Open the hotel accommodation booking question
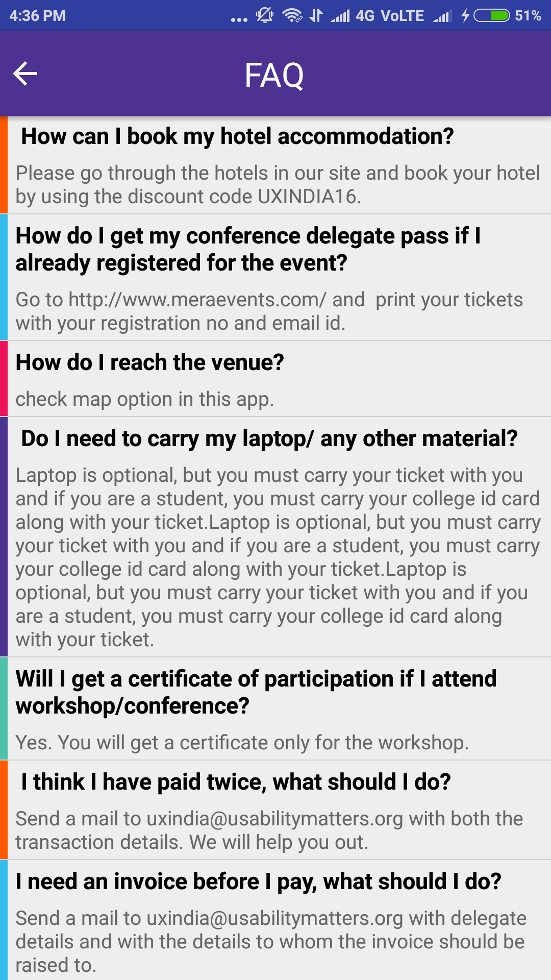 237,137
